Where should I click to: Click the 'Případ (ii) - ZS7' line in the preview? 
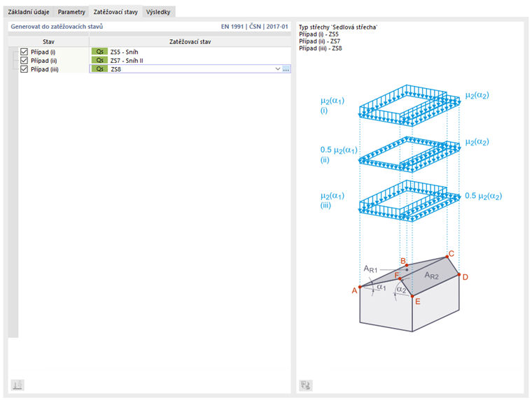tap(319, 41)
